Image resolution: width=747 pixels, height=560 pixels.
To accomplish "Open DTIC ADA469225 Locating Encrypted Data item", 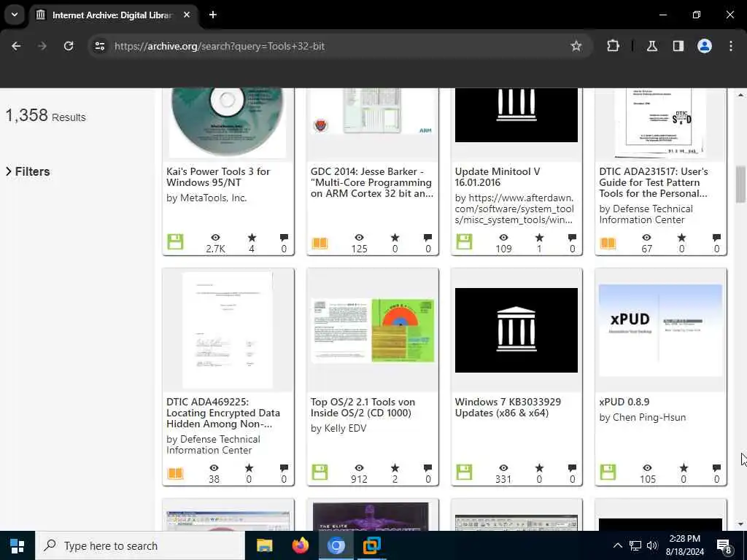I will [223, 413].
